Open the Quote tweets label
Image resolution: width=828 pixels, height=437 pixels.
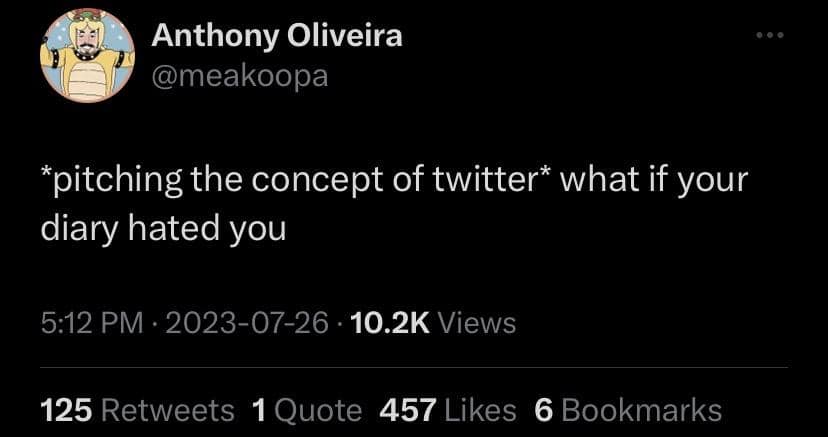point(320,409)
